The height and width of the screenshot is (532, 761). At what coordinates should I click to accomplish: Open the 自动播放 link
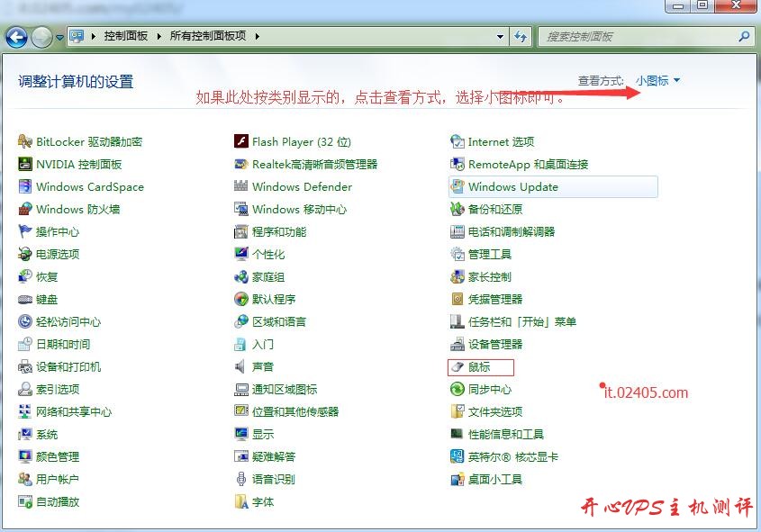pos(58,501)
